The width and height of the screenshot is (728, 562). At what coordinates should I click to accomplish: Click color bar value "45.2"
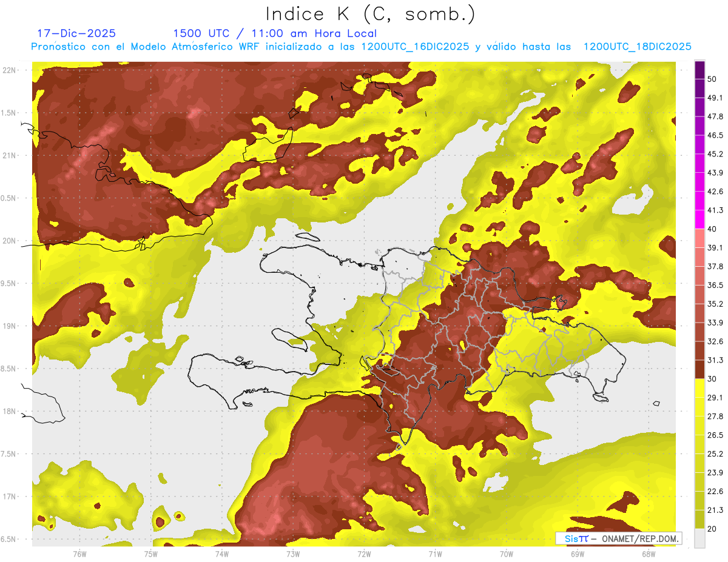[715, 154]
